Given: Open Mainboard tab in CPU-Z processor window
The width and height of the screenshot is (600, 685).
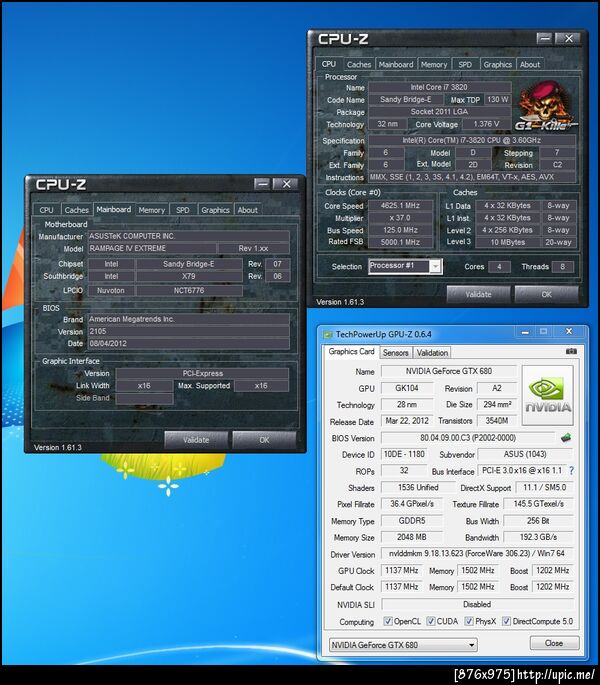Looking at the screenshot, I should (396, 64).
